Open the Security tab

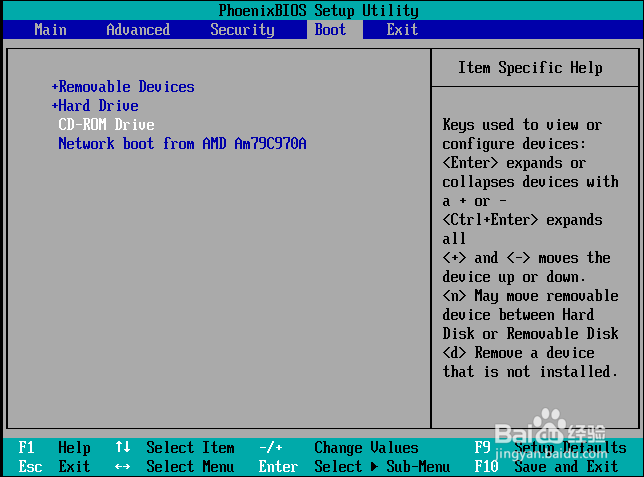tap(242, 30)
